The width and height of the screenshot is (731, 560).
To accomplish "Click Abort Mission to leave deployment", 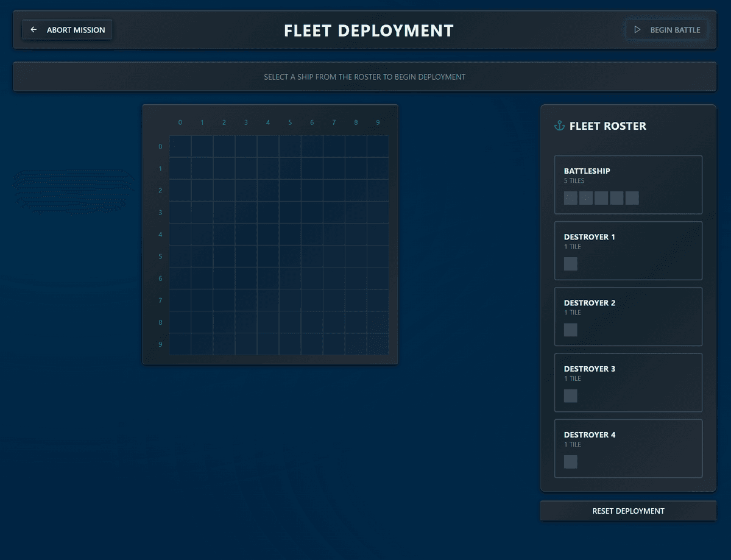I will (67, 29).
